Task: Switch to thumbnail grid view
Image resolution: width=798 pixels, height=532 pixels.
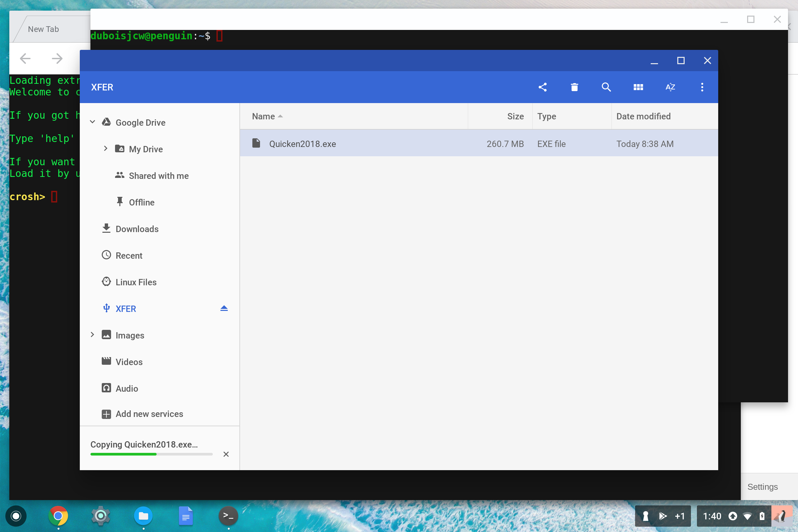Action: (638, 87)
